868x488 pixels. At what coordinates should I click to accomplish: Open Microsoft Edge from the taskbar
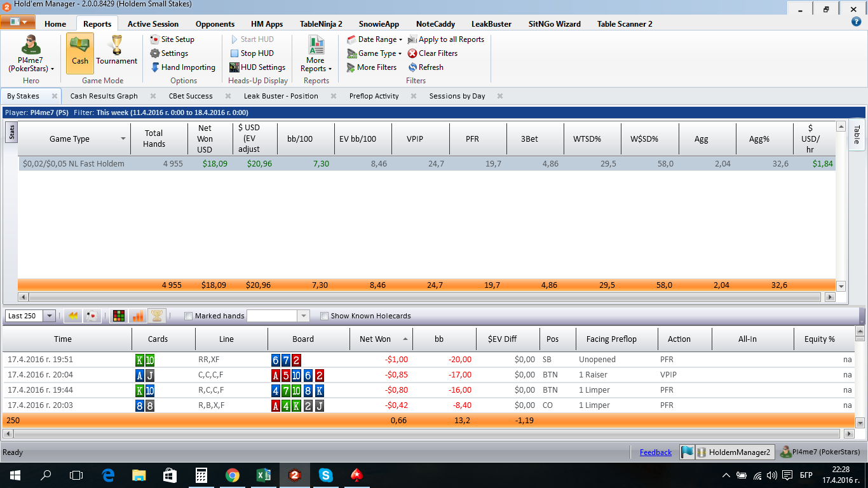(x=107, y=475)
